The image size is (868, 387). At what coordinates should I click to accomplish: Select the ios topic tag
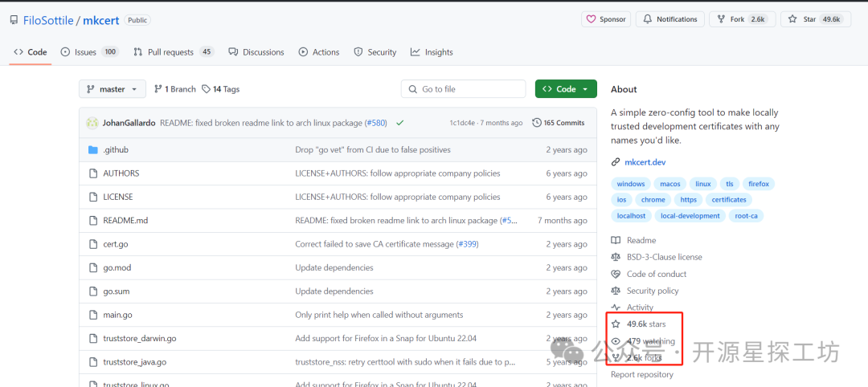[621, 200]
